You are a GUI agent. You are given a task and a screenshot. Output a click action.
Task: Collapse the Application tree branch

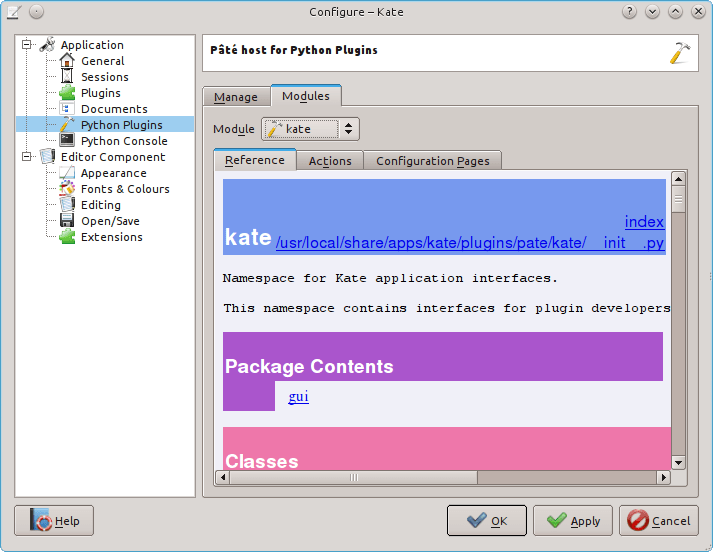(x=27, y=45)
